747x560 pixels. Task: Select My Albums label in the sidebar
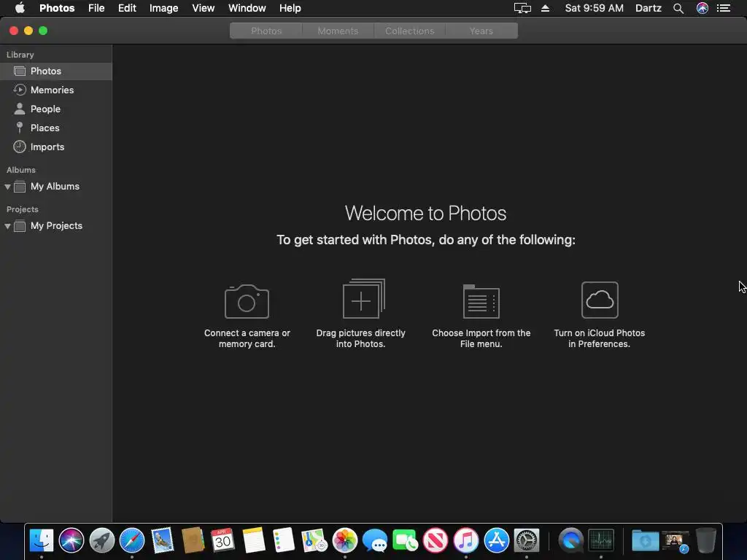click(55, 186)
